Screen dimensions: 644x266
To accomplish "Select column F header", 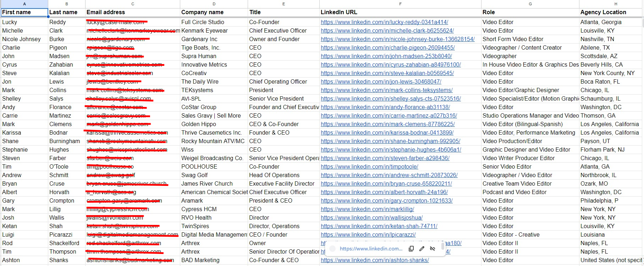I will 400,4.
